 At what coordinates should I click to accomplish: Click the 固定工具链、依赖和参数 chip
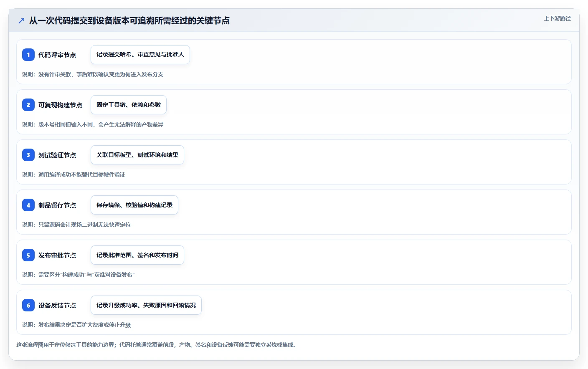tap(129, 105)
